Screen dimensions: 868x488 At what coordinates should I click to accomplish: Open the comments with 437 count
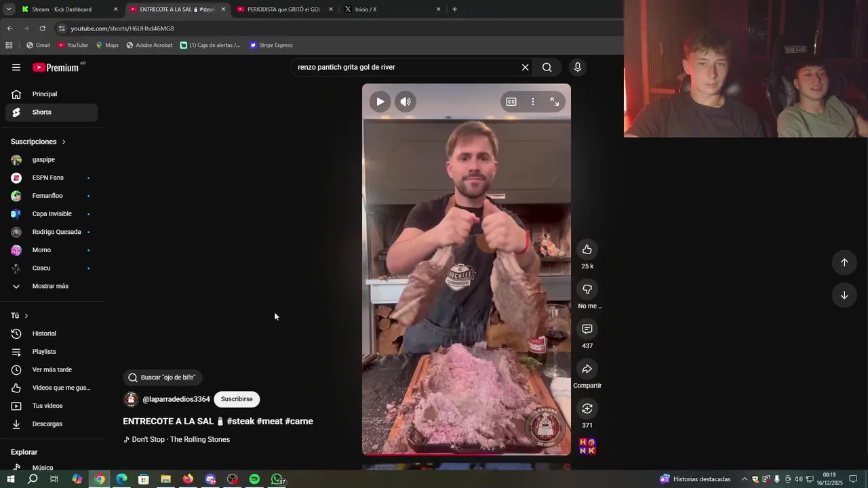coord(587,329)
